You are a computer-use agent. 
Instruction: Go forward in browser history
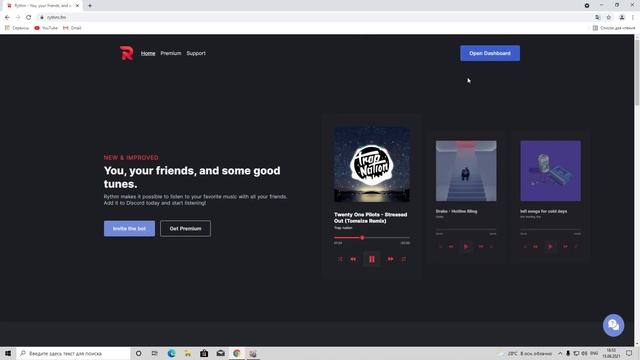(x=18, y=17)
